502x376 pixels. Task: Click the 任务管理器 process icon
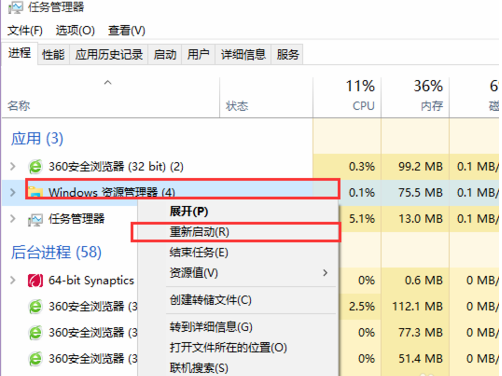pyautogui.click(x=35, y=219)
